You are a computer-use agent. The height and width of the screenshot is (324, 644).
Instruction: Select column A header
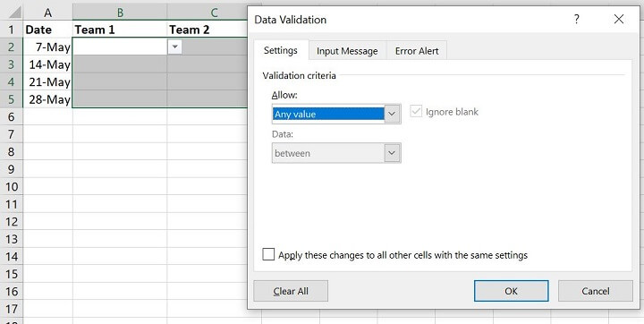(47, 13)
